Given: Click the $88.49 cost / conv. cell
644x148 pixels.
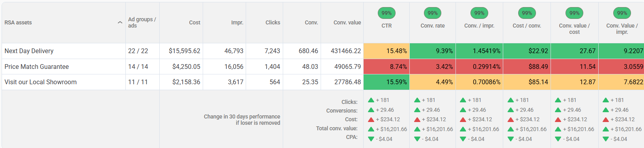Looking at the screenshot, I should (x=527, y=67).
